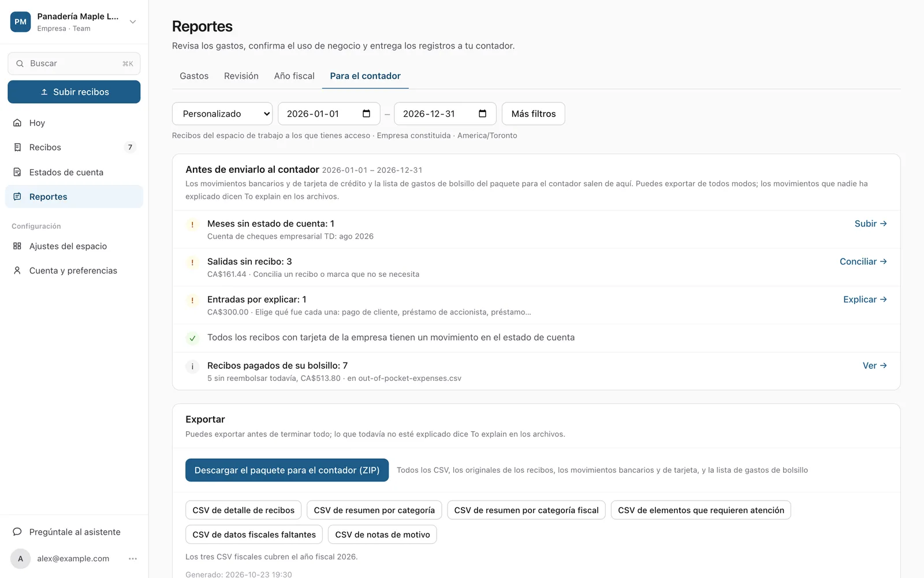Click the Estados de cuenta document icon
Image resolution: width=924 pixels, height=578 pixels.
pyautogui.click(x=17, y=172)
